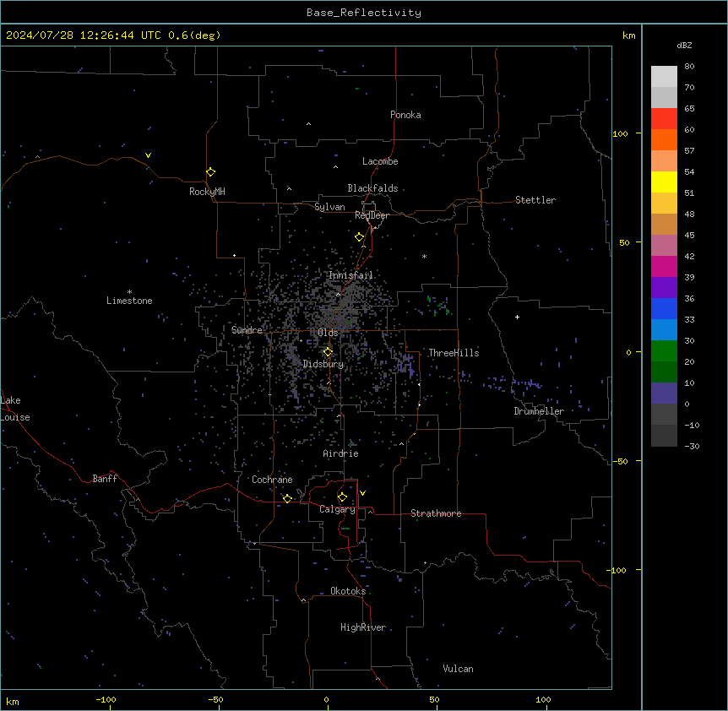Image resolution: width=728 pixels, height=711 pixels.
Task: Pick the light gray 70-80 dBZ legend swatch
Action: pos(664,77)
